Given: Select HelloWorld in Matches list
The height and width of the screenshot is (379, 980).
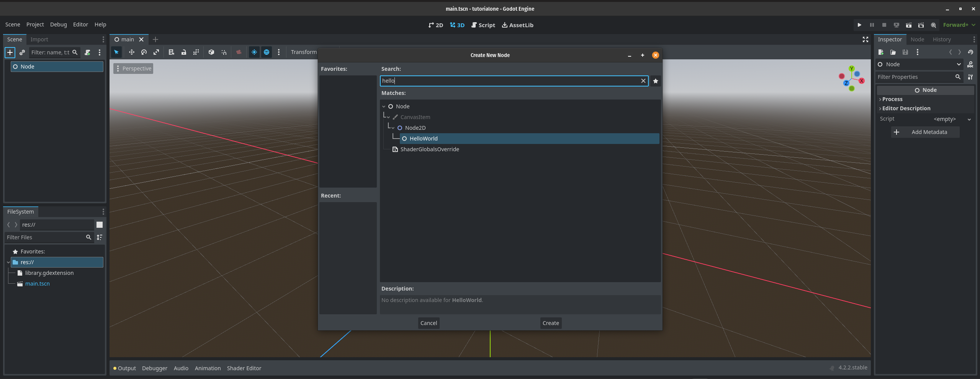Looking at the screenshot, I should [x=529, y=139].
